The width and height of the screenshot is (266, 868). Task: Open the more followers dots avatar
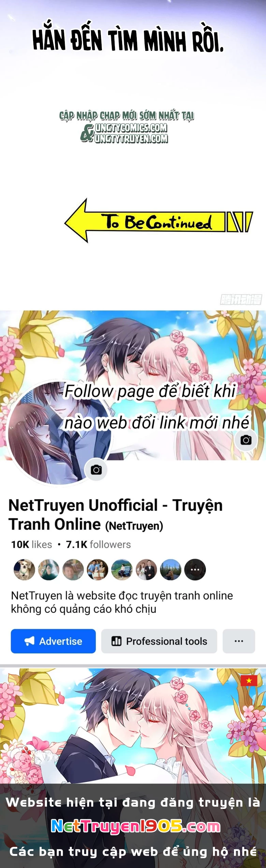[195, 570]
